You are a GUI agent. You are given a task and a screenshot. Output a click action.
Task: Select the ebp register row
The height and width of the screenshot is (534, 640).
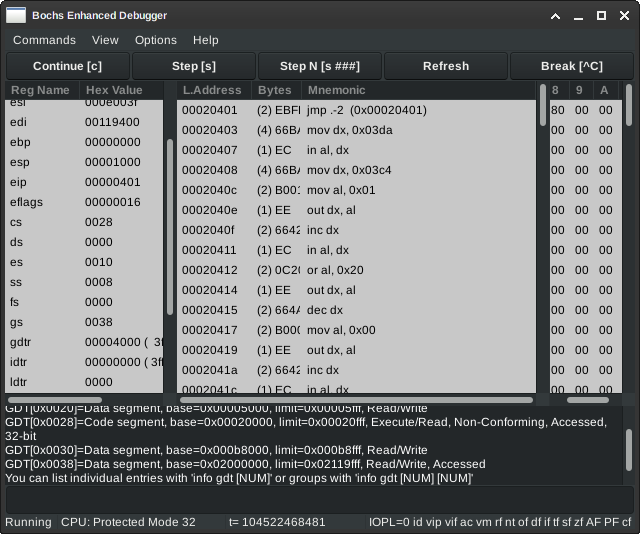click(84, 142)
